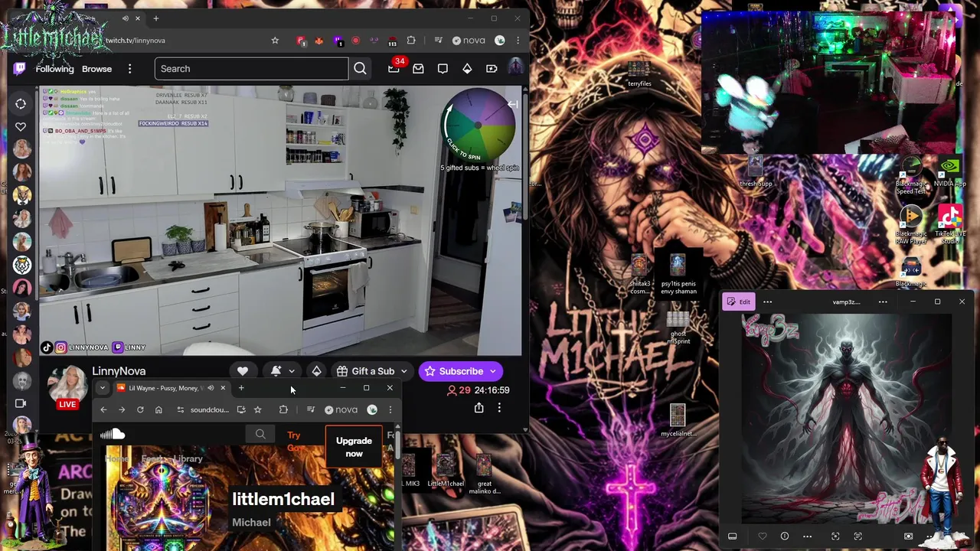
Task: Open the tab search chevron in SoundCloud window
Action: point(102,388)
